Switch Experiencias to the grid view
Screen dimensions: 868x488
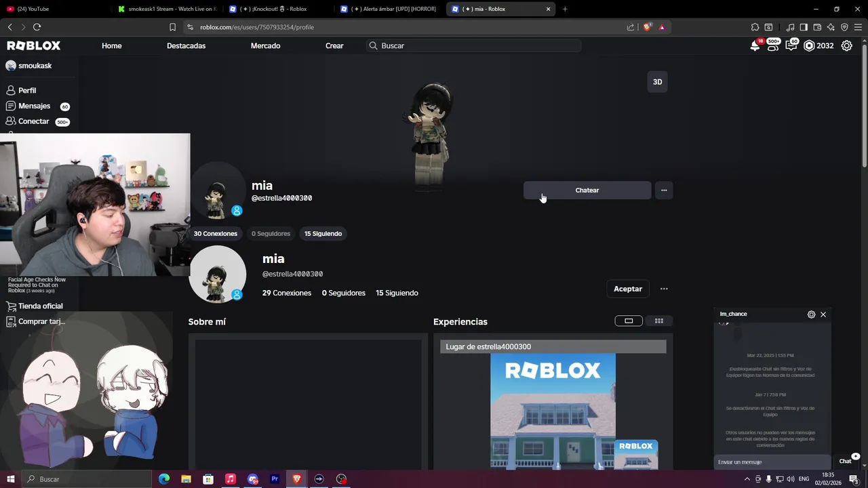click(x=658, y=321)
